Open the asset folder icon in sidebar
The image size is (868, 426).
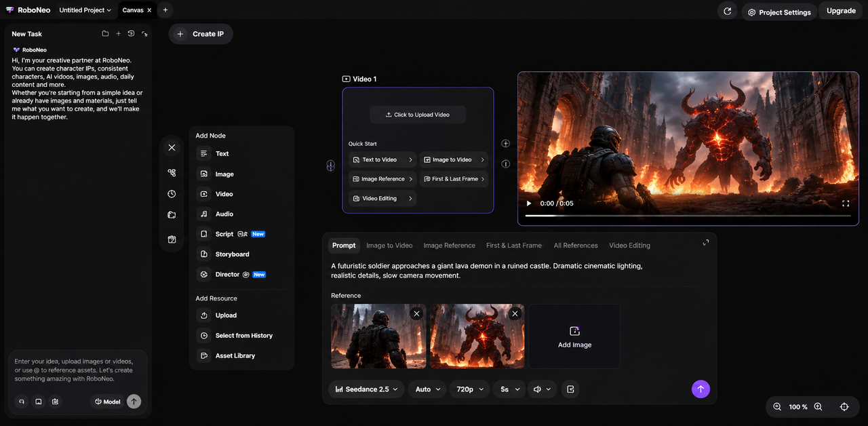172,215
